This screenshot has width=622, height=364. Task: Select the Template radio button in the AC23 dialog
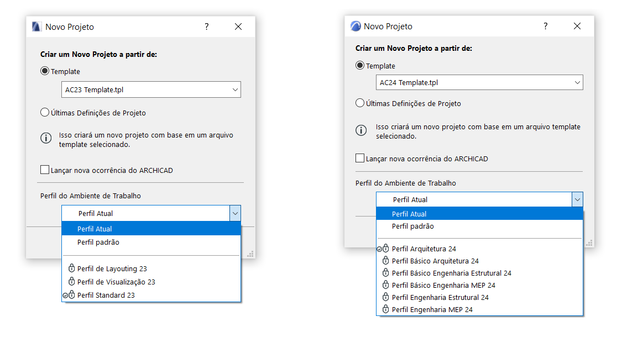45,71
